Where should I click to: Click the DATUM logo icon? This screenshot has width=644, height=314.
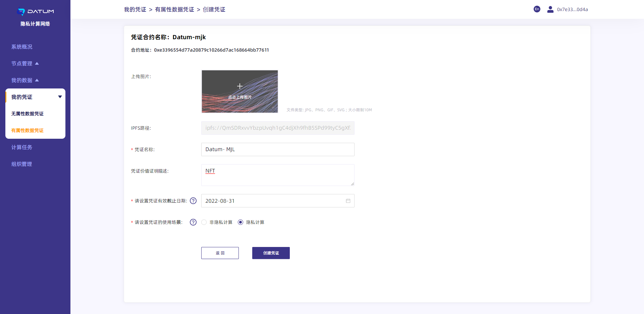(x=21, y=12)
